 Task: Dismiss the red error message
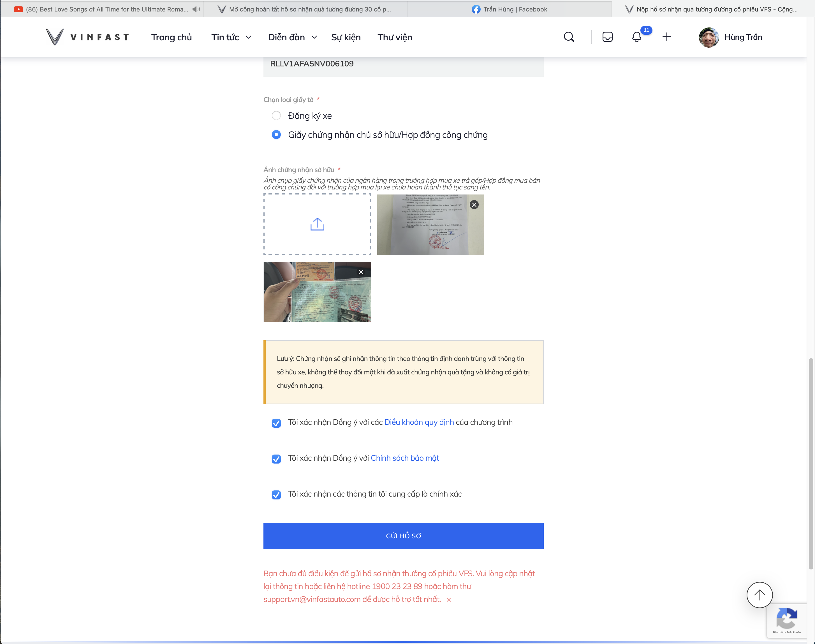449,599
